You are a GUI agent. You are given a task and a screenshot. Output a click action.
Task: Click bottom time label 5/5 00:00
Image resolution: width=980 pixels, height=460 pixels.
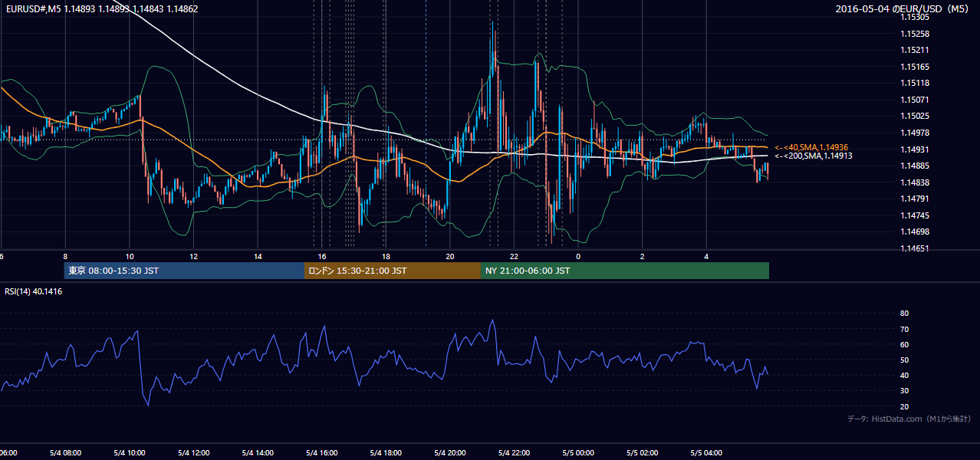(578, 453)
